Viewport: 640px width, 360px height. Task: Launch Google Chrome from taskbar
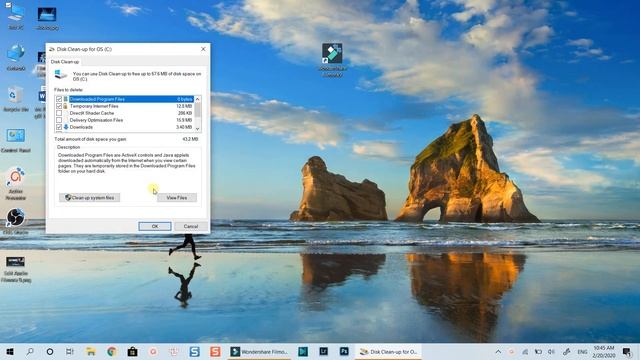[111, 351]
